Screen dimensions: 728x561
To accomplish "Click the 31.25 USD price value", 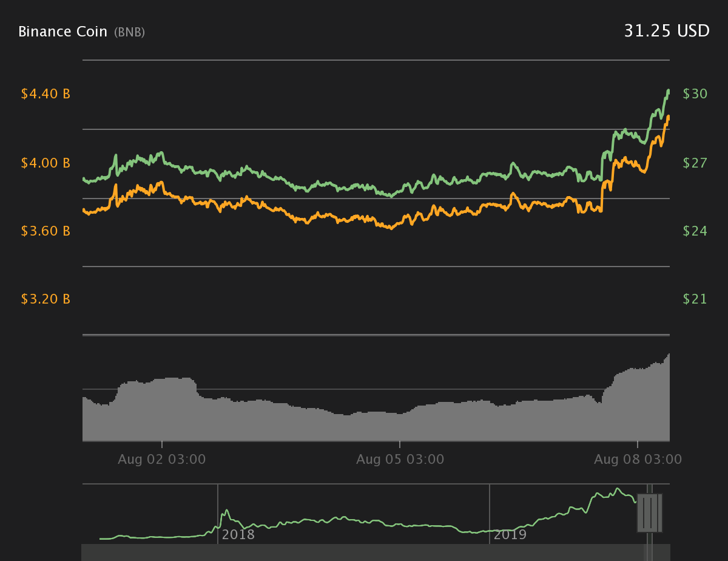I will point(667,31).
